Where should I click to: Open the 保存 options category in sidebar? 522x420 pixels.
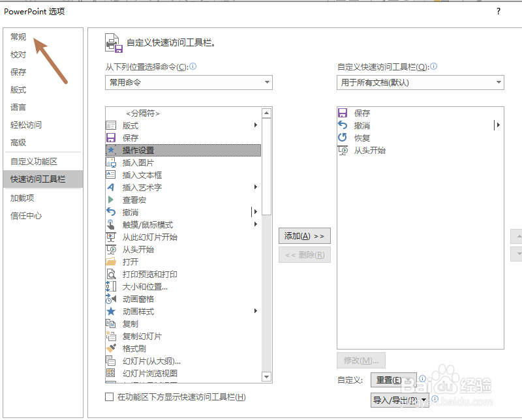[x=18, y=72]
